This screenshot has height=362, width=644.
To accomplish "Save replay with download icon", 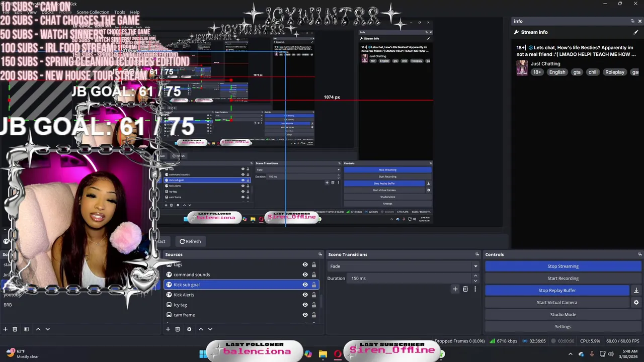I will coord(636,291).
